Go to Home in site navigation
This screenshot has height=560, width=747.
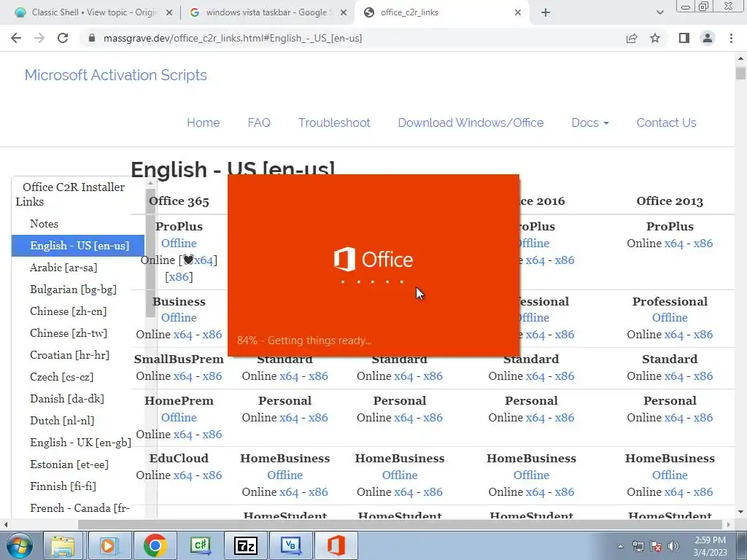[x=203, y=122]
